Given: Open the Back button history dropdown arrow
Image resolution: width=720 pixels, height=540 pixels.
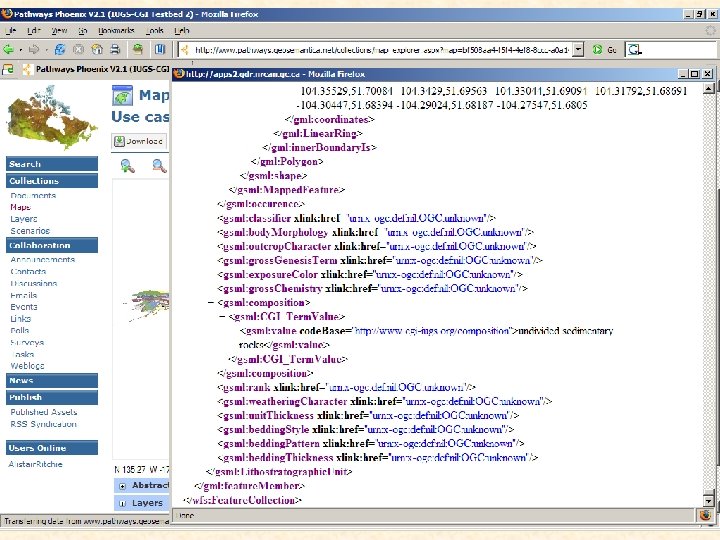Looking at the screenshot, I should (21, 50).
